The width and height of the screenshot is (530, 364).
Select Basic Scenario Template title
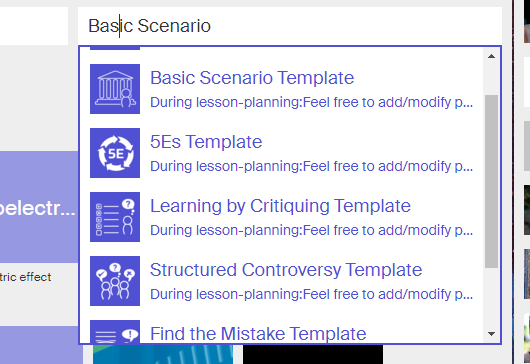(x=252, y=78)
